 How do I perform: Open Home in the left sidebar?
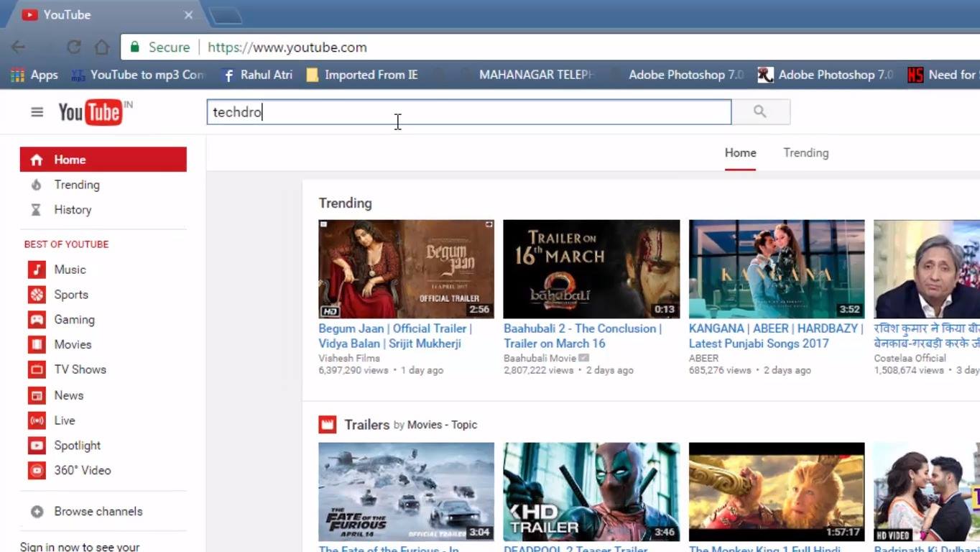click(103, 160)
